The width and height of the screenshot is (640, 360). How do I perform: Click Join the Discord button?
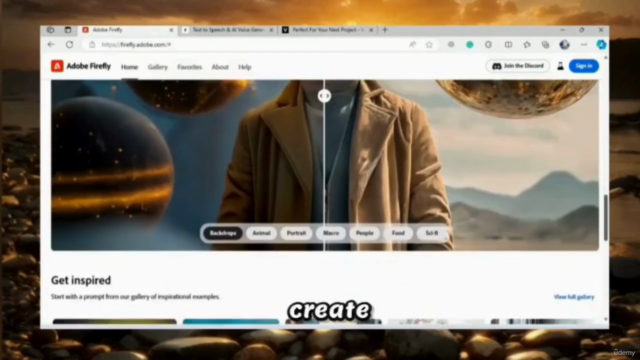pos(518,66)
